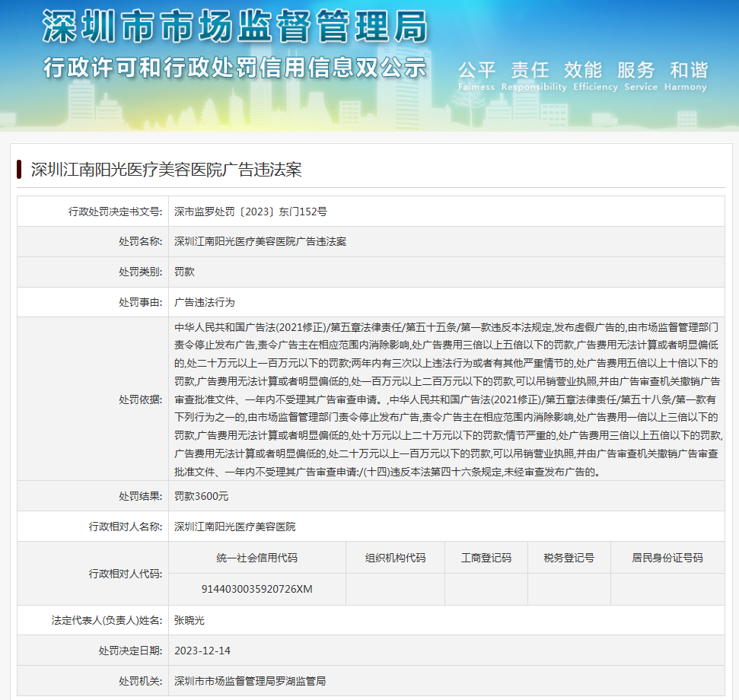Screen dimensions: 739x700
Task: Select the document number 深市监罗处罚〔2023〕东门152号
Action: (250, 212)
